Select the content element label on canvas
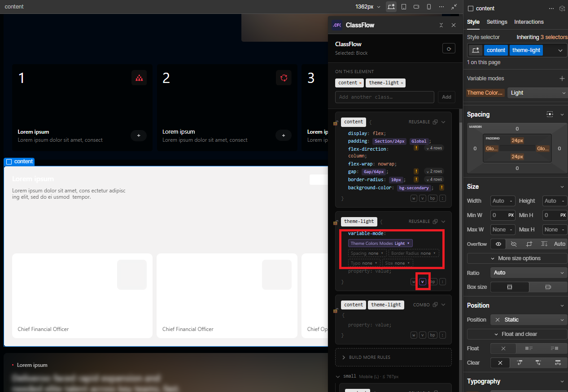Screen dimensions: 568x392 19,161
